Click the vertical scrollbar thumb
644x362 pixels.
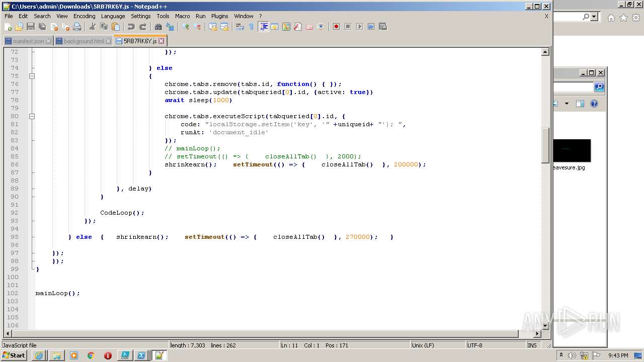click(x=545, y=145)
